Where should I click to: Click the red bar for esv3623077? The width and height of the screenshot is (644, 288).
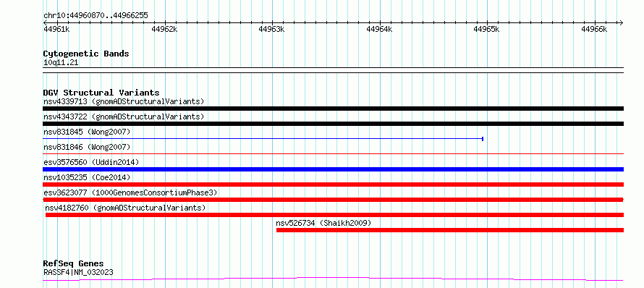pos(333,200)
